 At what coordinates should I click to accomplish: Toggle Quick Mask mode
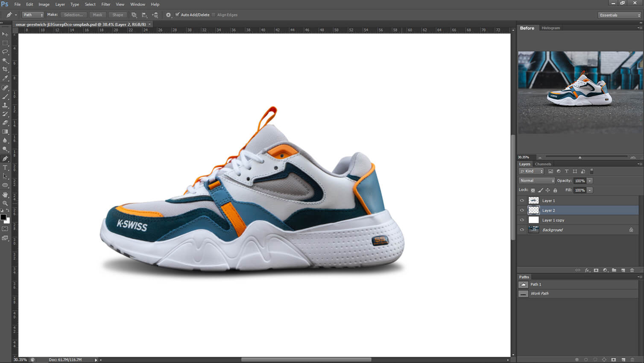(5, 229)
